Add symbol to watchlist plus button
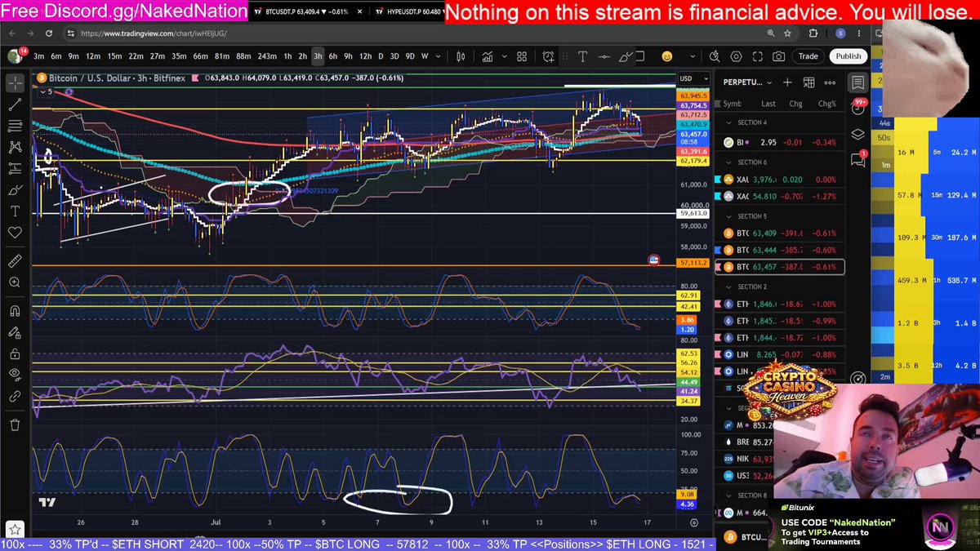Image resolution: width=980 pixels, height=551 pixels. pos(787,82)
